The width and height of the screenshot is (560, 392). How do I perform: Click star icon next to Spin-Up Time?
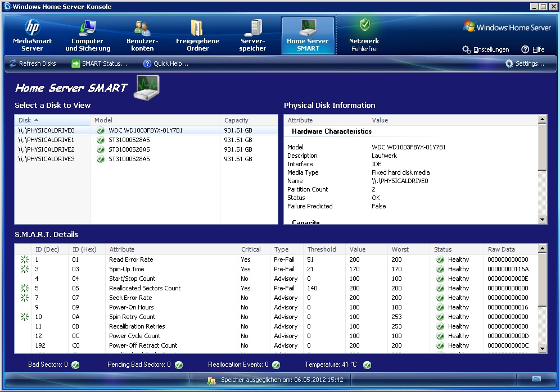pyautogui.click(x=24, y=269)
